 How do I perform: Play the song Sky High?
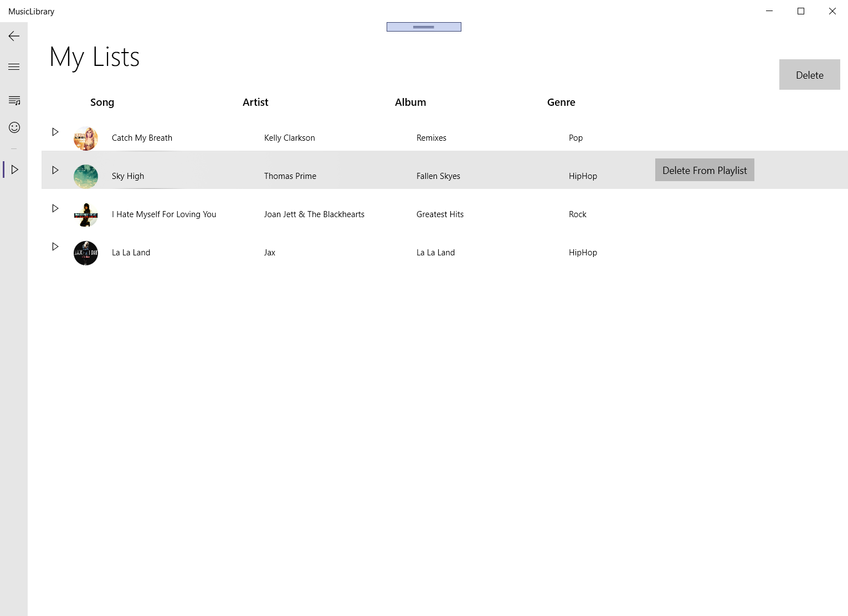tap(55, 170)
